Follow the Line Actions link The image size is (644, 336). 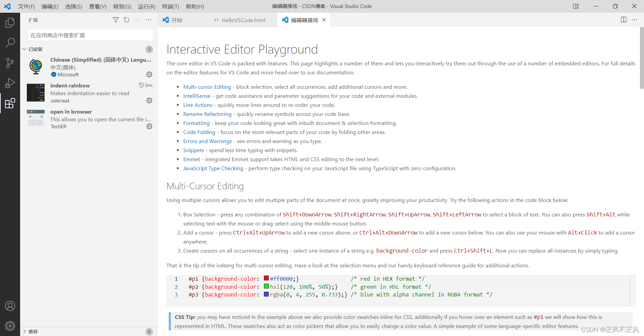tap(198, 105)
